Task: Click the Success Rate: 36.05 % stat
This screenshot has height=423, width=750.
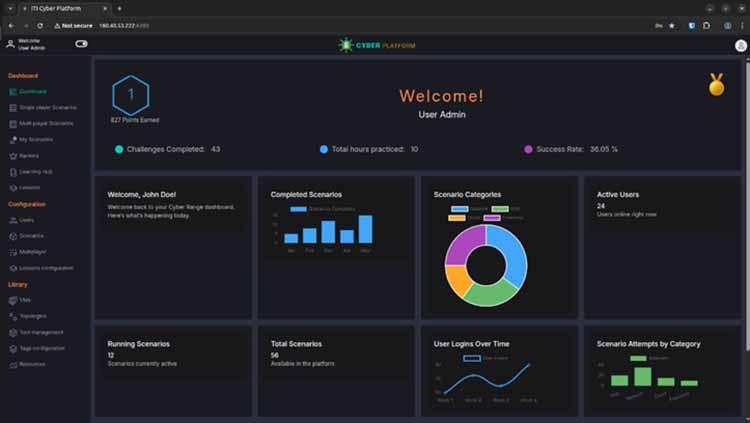Action: tap(571, 149)
